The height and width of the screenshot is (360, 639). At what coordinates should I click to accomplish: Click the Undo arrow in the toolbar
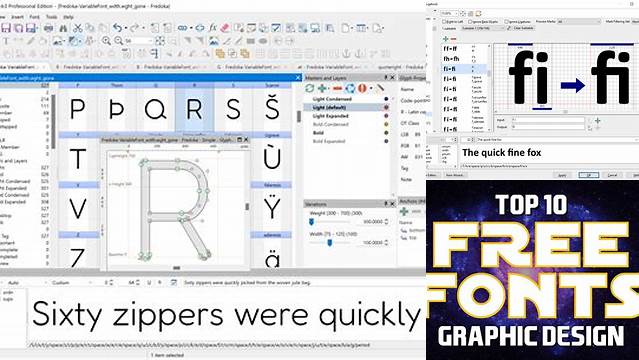pyautogui.click(x=117, y=28)
